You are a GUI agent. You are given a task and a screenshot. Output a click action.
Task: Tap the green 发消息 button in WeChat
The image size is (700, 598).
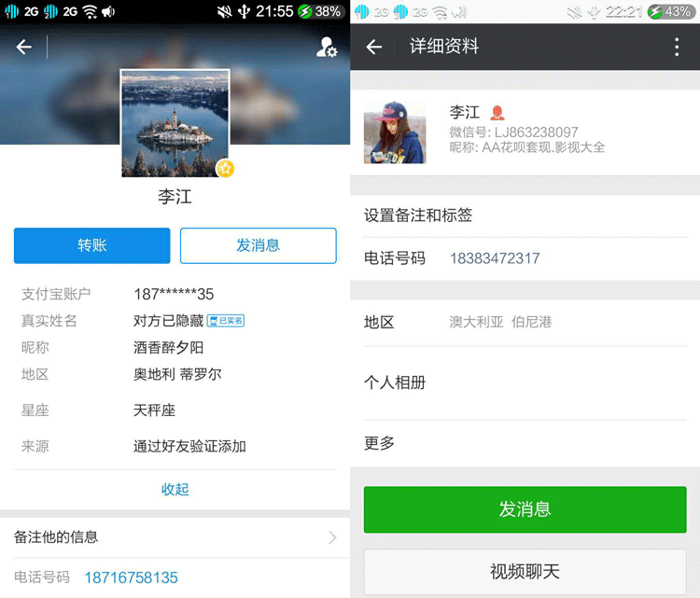coord(525,509)
